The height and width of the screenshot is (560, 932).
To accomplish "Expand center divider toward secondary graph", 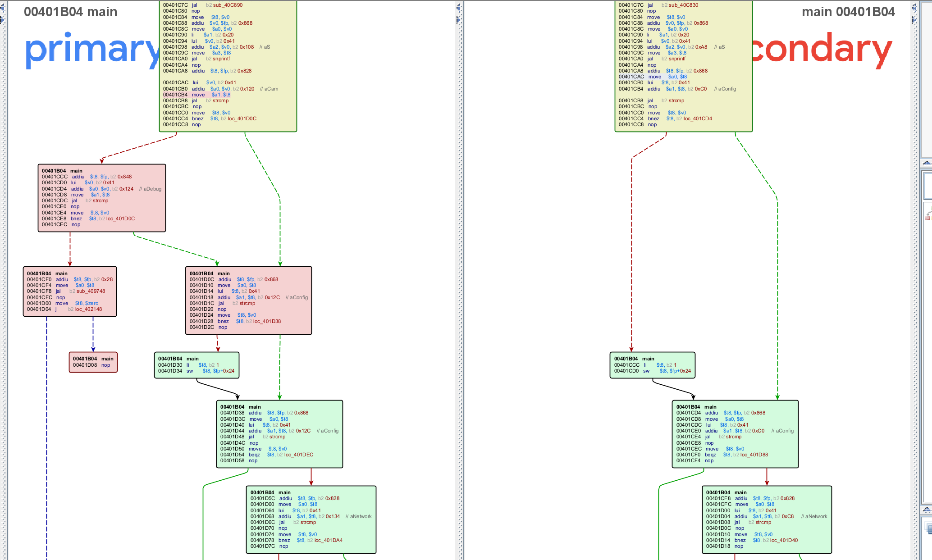I will pos(459,19).
